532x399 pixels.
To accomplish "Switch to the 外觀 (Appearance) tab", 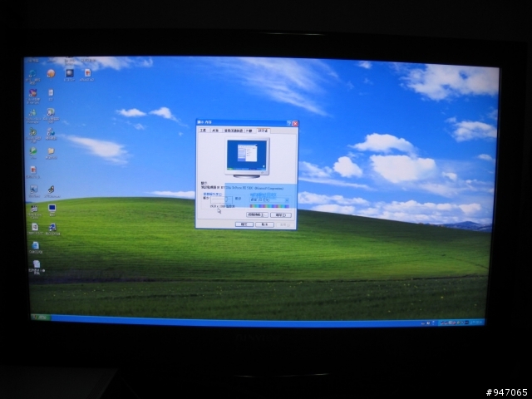I will 250,131.
